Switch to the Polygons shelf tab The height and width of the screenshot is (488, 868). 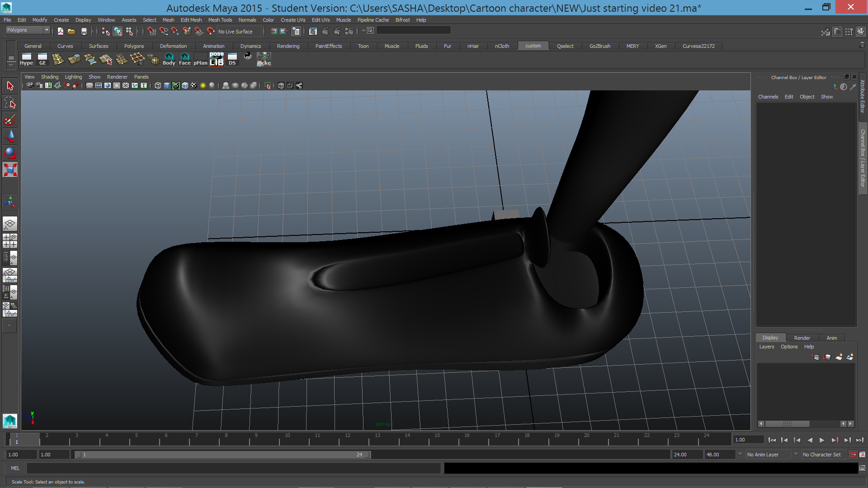point(134,46)
